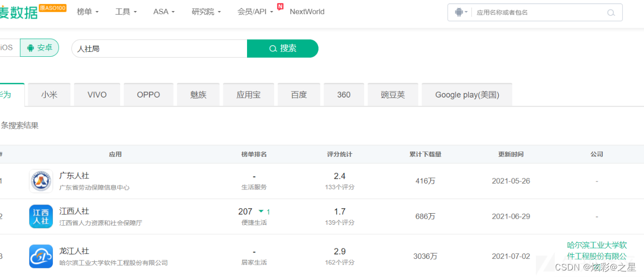Switch to the VIVO store tab

point(97,95)
